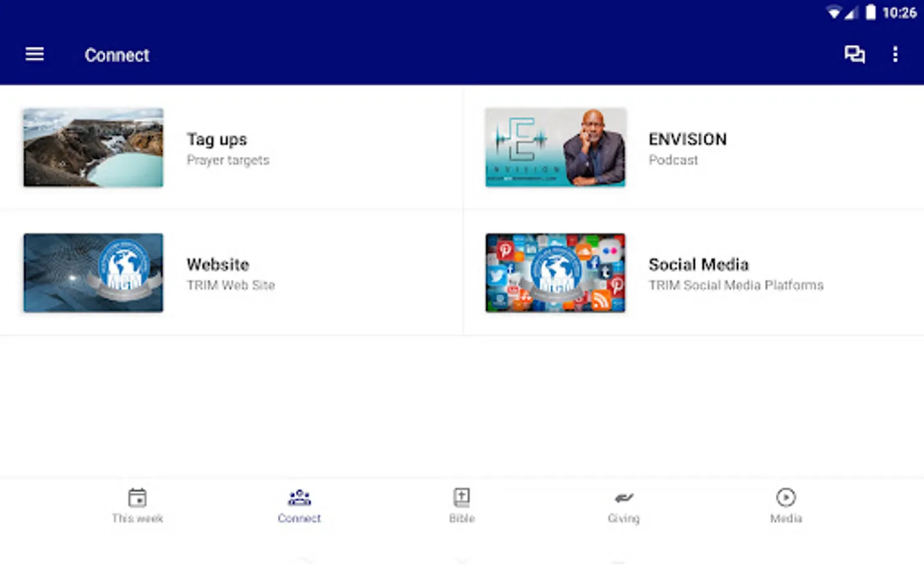Tap the This week calendar icon
The width and height of the screenshot is (924, 578).
(x=137, y=497)
